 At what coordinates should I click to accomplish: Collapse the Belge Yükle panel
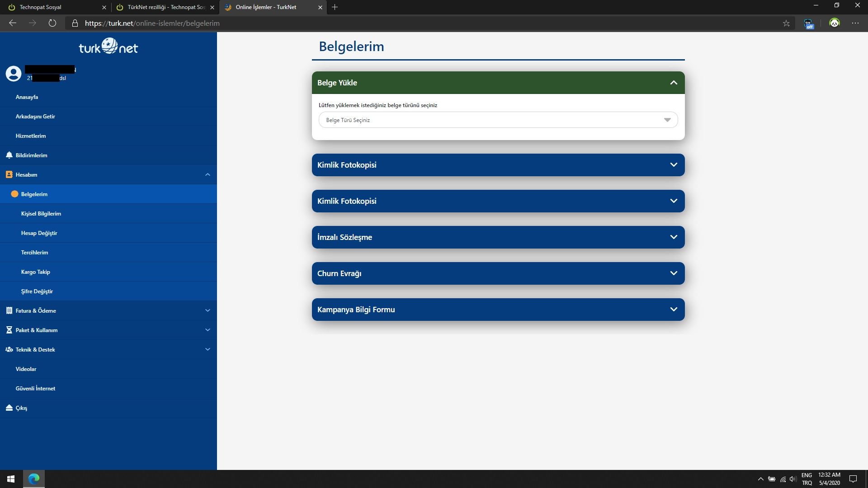tap(673, 83)
